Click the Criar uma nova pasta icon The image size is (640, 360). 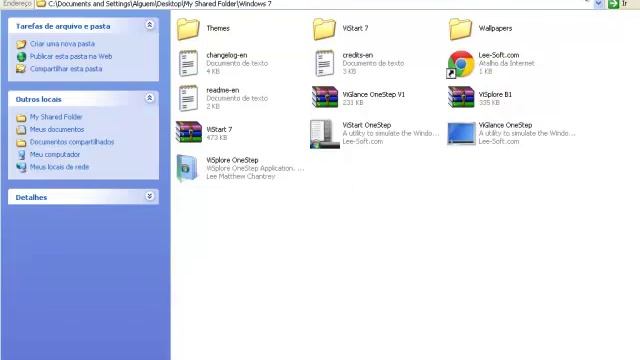(21, 44)
